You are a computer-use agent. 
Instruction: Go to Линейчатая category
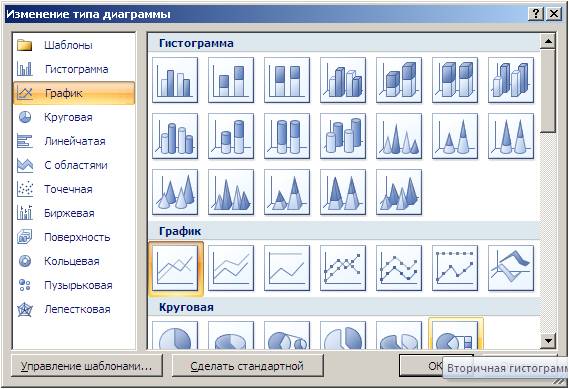(74, 141)
